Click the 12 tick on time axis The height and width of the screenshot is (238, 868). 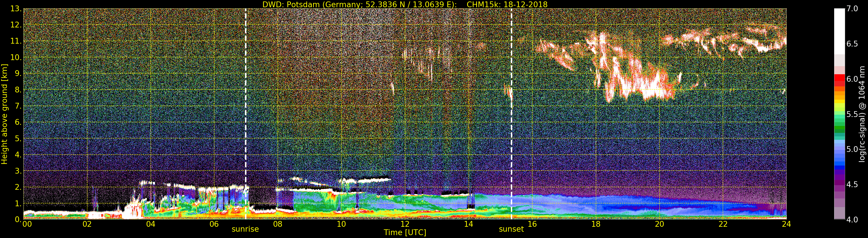[405, 224]
